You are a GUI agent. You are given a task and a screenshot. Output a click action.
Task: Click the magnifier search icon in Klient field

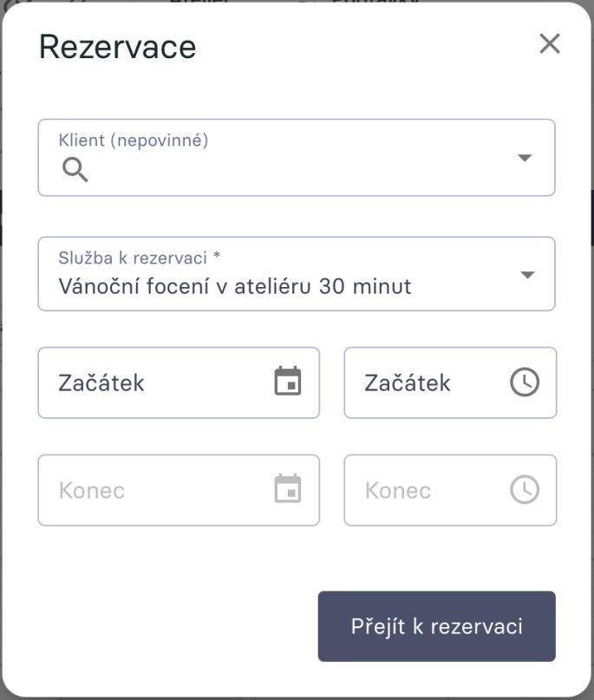coord(75,170)
